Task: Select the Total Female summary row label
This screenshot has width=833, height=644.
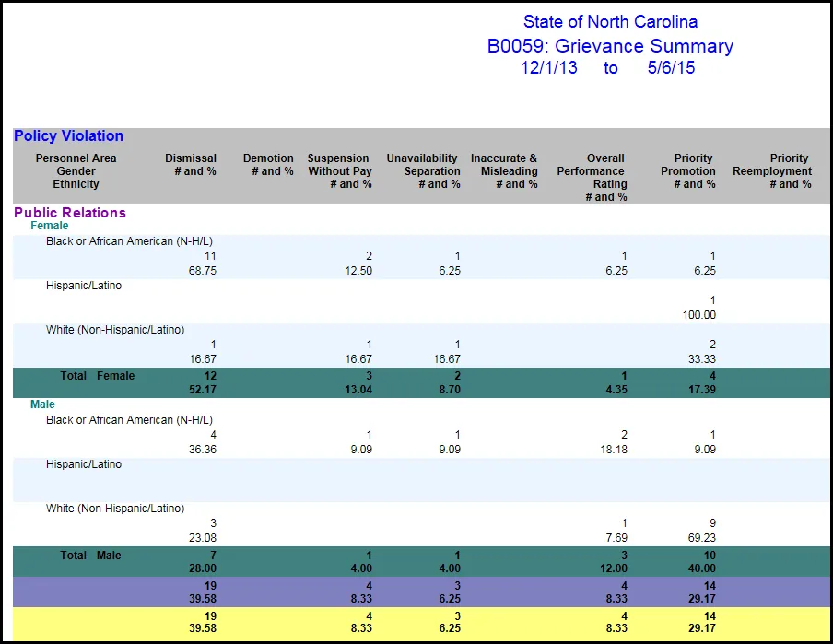Action: (x=97, y=376)
